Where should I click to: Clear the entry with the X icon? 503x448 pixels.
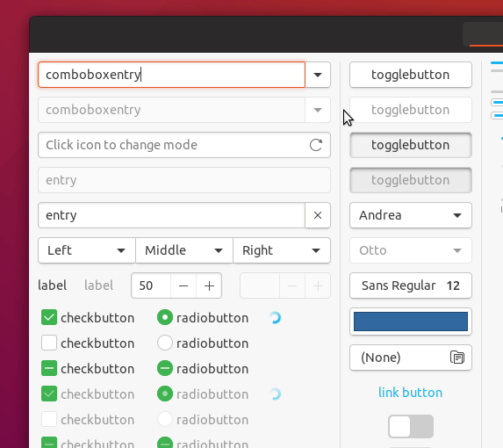(318, 215)
